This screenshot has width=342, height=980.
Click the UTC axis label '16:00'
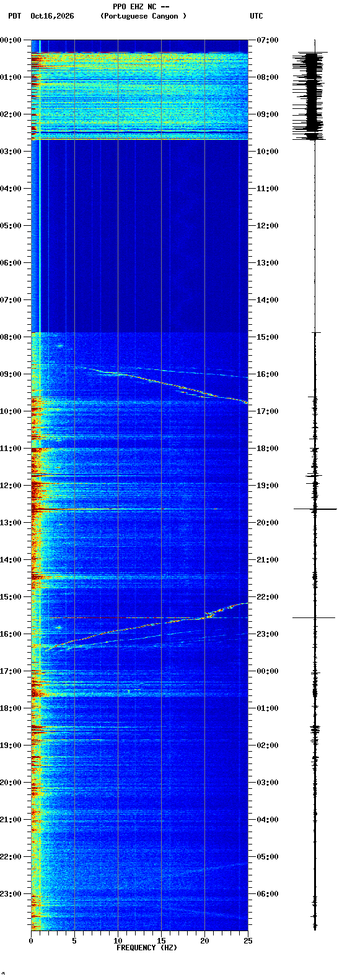point(268,374)
